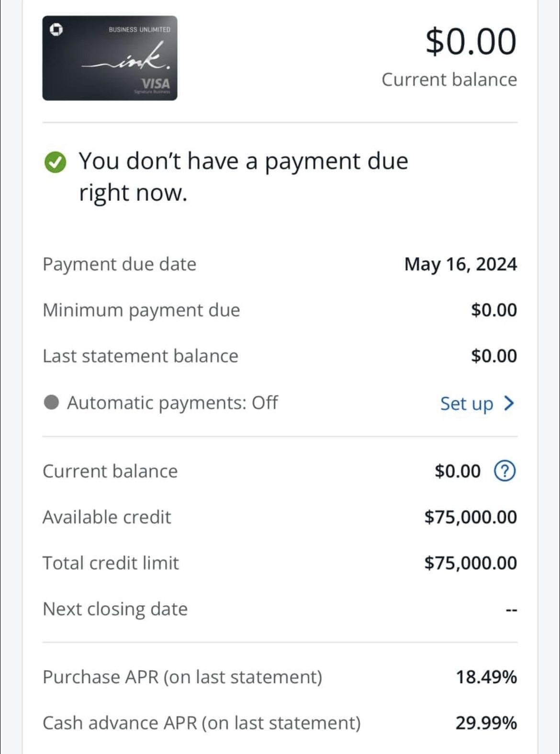Select the Automatic payments: Off label
Screen dimensions: 560x754
pos(172,403)
